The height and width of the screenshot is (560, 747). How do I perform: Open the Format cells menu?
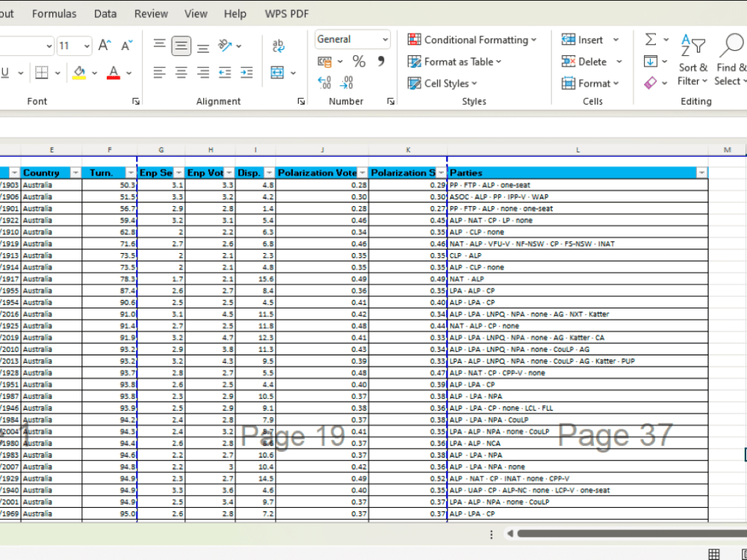click(590, 84)
